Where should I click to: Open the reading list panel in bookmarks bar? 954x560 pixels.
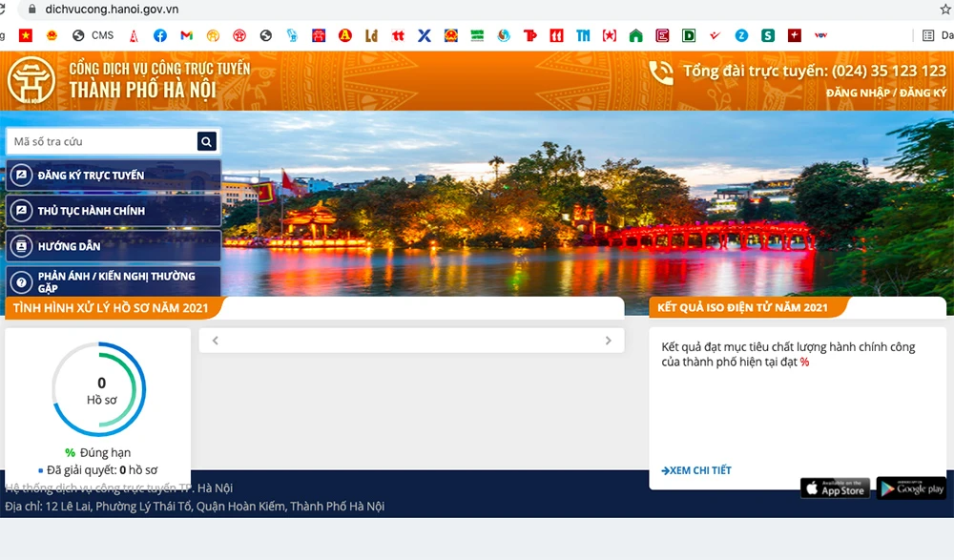(x=931, y=35)
